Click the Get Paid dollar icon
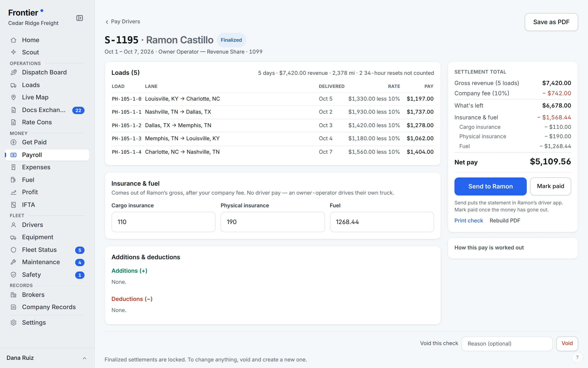 tap(14, 142)
